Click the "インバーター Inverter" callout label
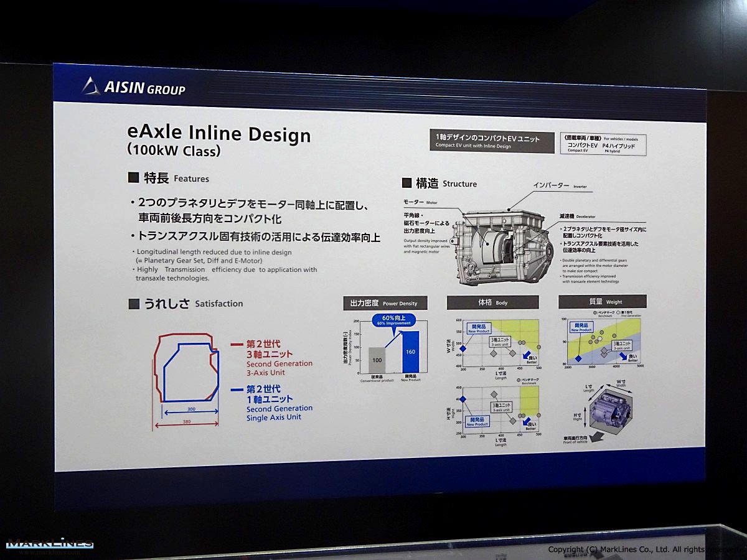Viewport: 747px width, 560px height. pos(560,185)
